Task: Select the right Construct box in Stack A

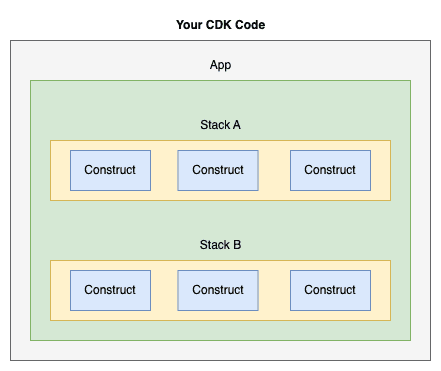Action: tap(330, 171)
